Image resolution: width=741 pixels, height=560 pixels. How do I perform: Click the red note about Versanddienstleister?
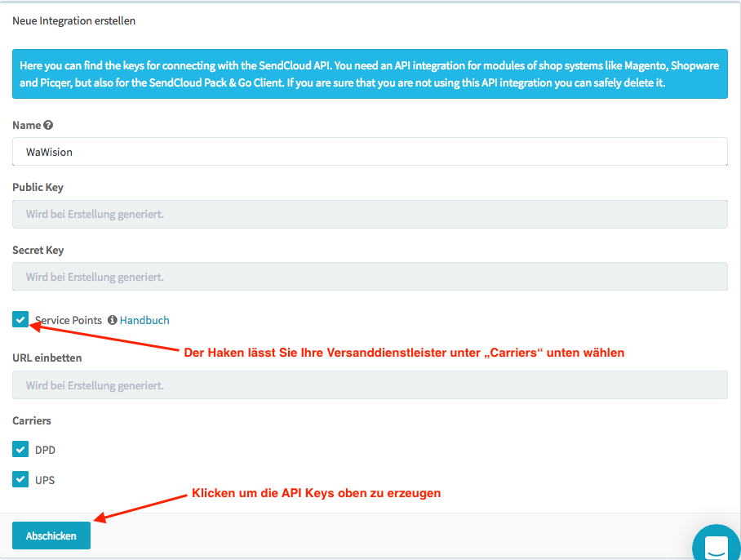tap(404, 353)
